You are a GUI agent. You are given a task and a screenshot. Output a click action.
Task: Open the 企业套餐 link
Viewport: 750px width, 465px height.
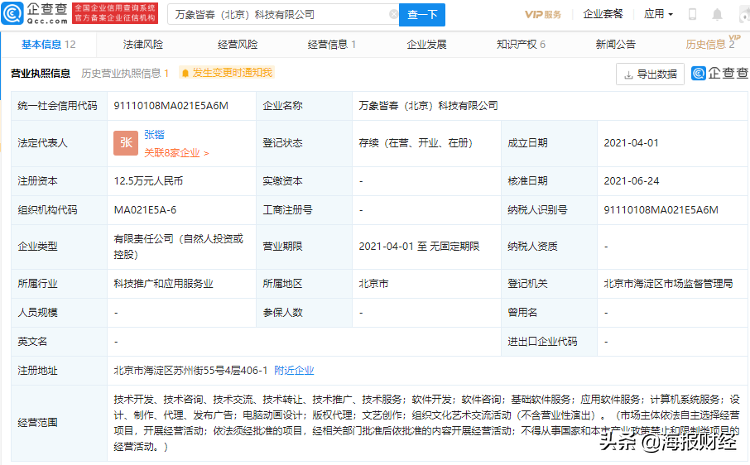[603, 14]
